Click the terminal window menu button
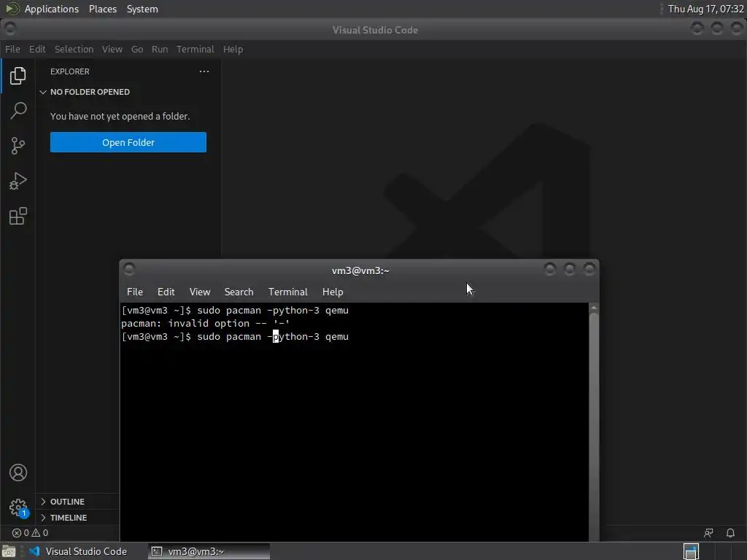 (x=129, y=270)
